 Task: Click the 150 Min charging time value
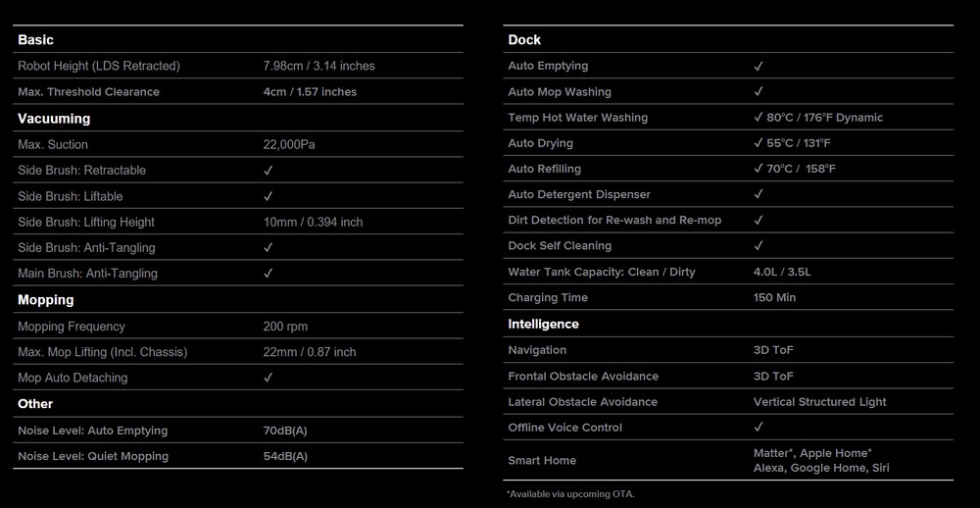pyautogui.click(x=774, y=298)
